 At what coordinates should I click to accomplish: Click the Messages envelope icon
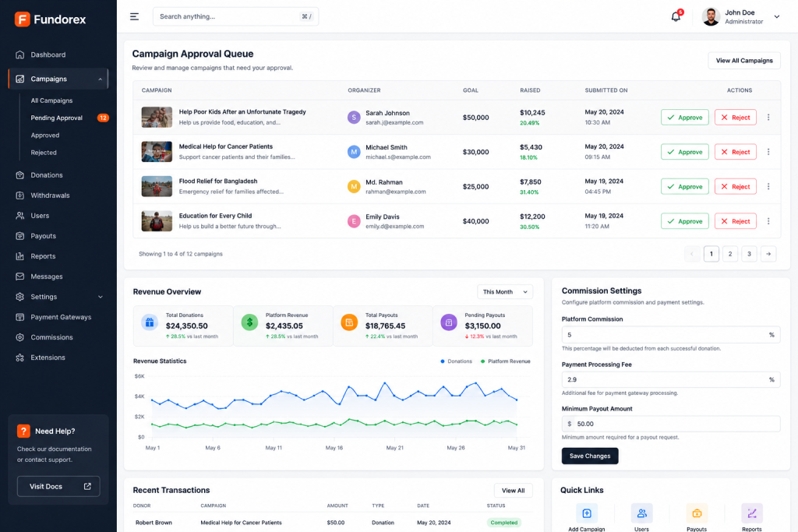point(19,277)
